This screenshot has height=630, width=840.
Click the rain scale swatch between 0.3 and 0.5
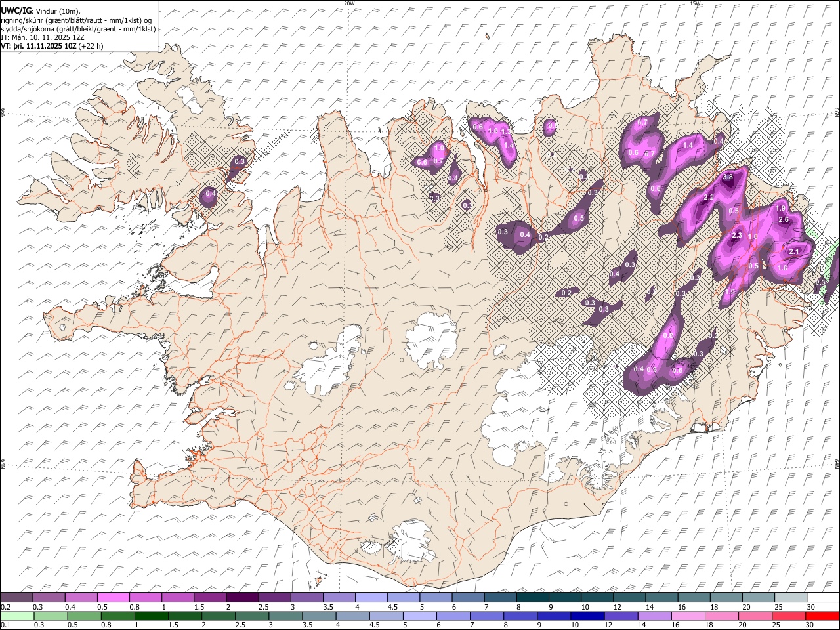tap(51, 616)
